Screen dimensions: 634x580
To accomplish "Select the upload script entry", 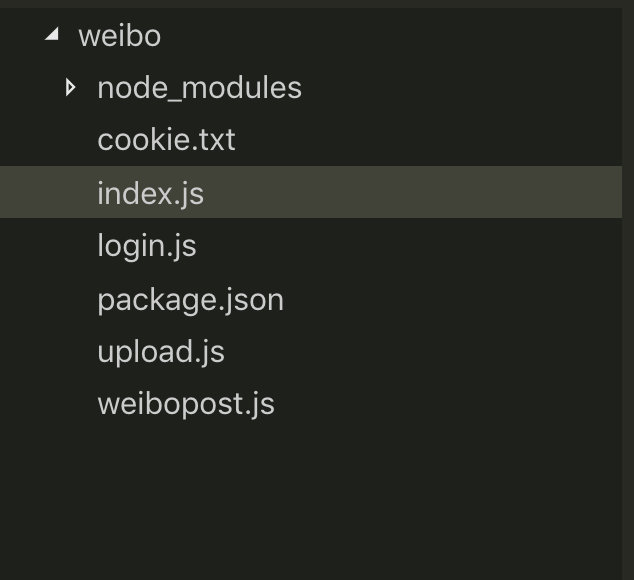I will pyautogui.click(x=160, y=352).
